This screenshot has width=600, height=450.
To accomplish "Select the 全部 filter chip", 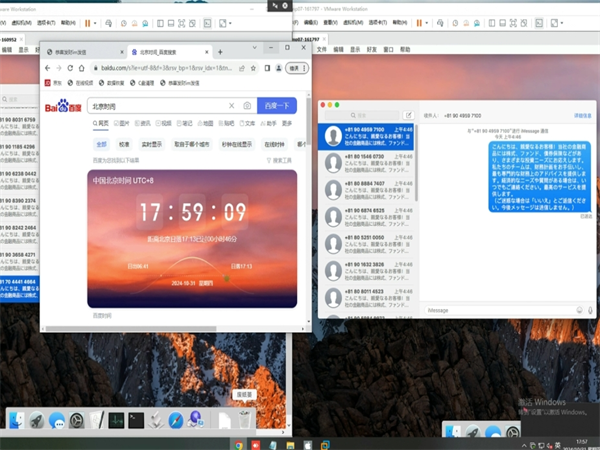I will pyautogui.click(x=101, y=143).
